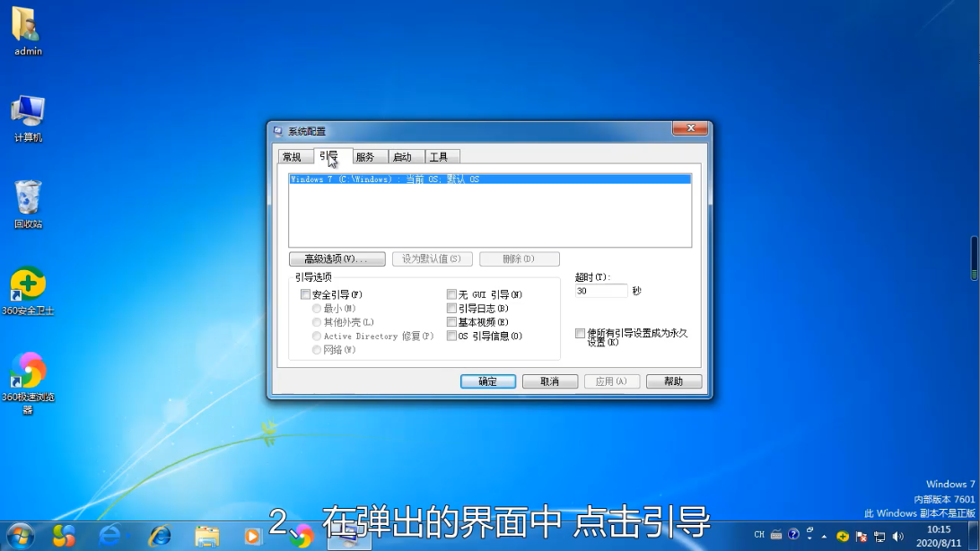Launch Windows Media Player from taskbar
This screenshot has width=980, height=551.
pos(252,536)
